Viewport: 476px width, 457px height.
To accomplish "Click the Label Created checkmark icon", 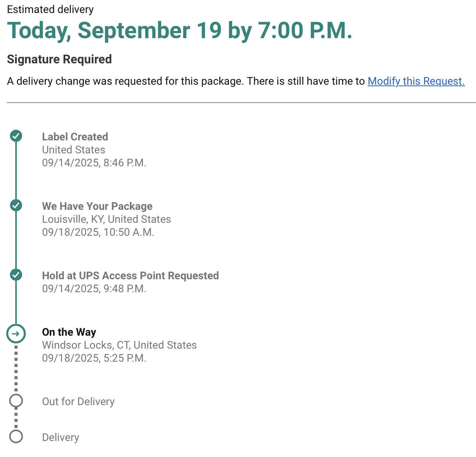I will pyautogui.click(x=16, y=136).
